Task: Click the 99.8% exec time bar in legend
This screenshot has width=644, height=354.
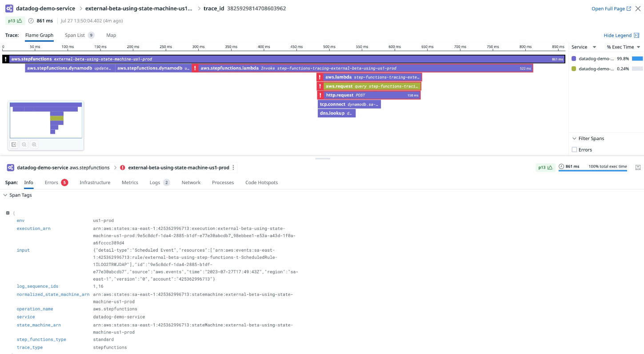Action: 637,58
